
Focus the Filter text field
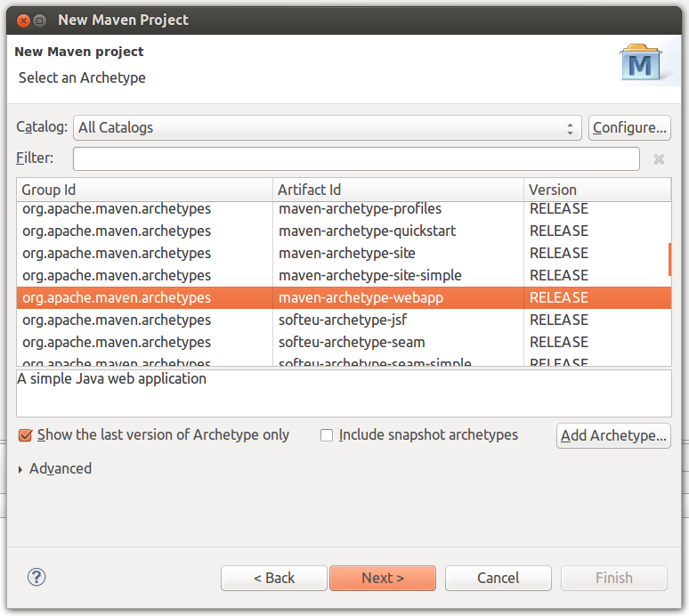click(356, 159)
